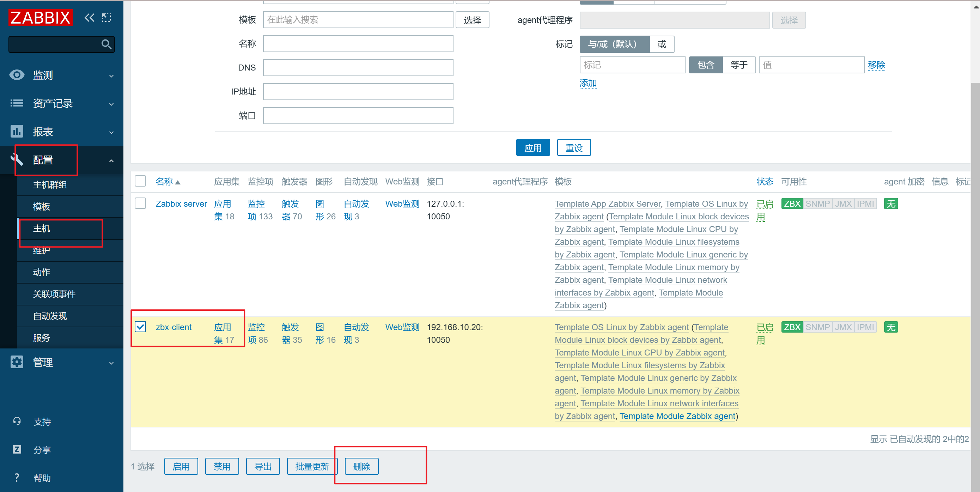This screenshot has height=492, width=980.
Task: Click the gear icon for 管理
Action: (17, 362)
